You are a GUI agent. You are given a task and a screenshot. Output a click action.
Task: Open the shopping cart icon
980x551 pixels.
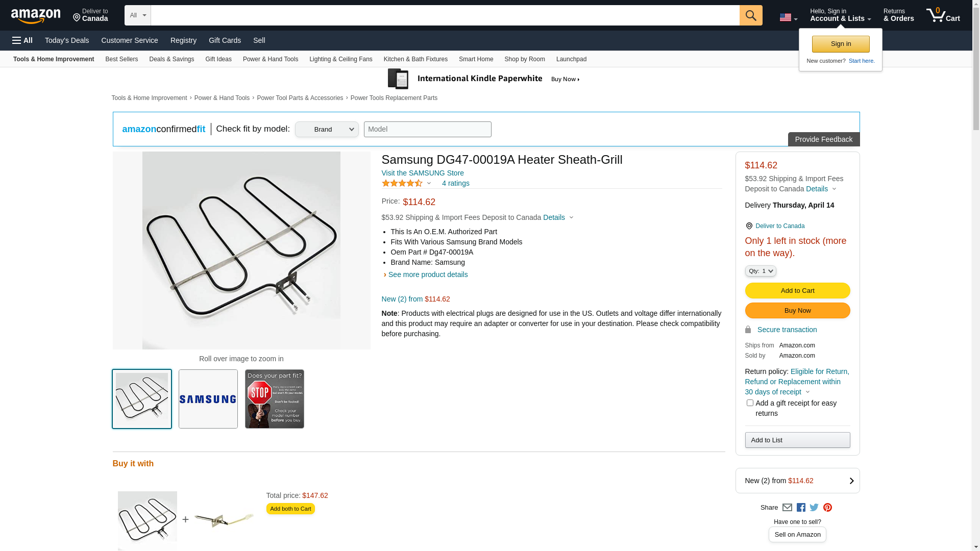[942, 15]
